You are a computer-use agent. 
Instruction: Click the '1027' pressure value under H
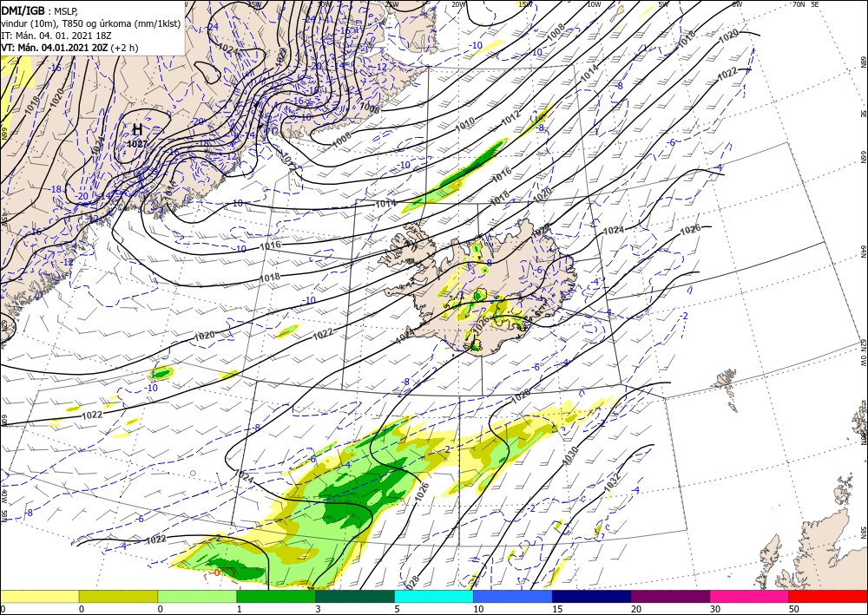click(137, 144)
